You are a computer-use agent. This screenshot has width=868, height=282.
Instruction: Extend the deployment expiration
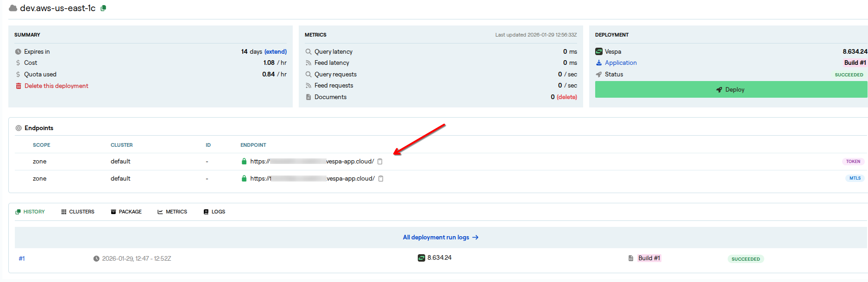tap(276, 52)
